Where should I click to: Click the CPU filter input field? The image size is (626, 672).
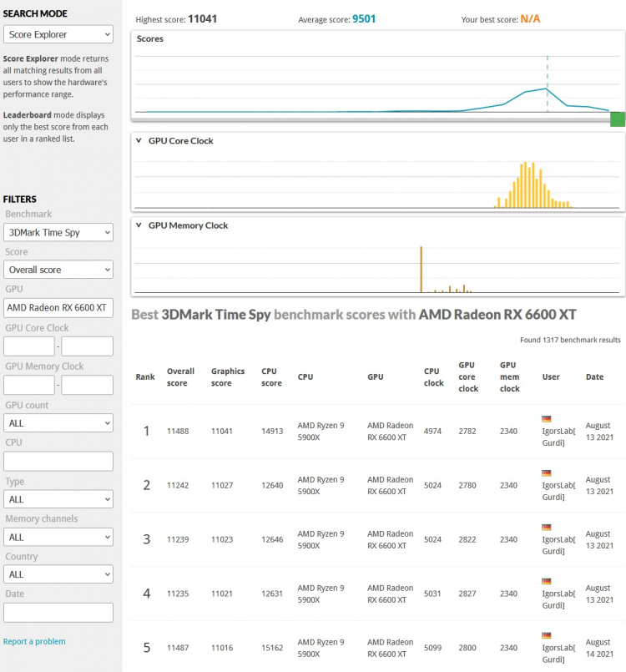click(x=58, y=461)
